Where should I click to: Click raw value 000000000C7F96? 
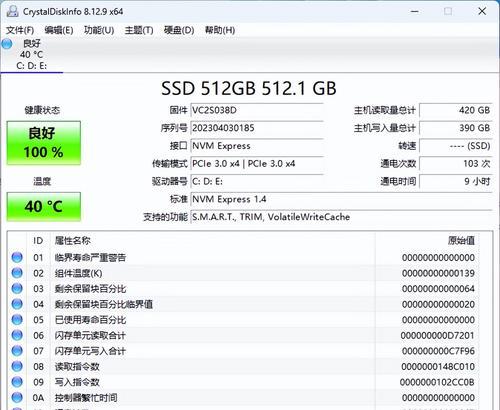point(438,351)
